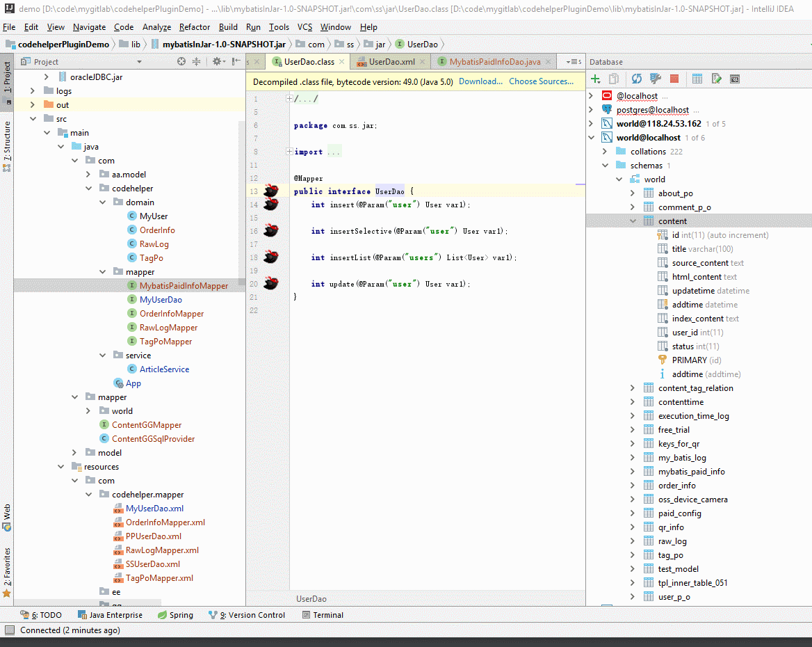Click the MyBatis bird gutter icon on line 14
This screenshot has width=812, height=647.
point(271,204)
